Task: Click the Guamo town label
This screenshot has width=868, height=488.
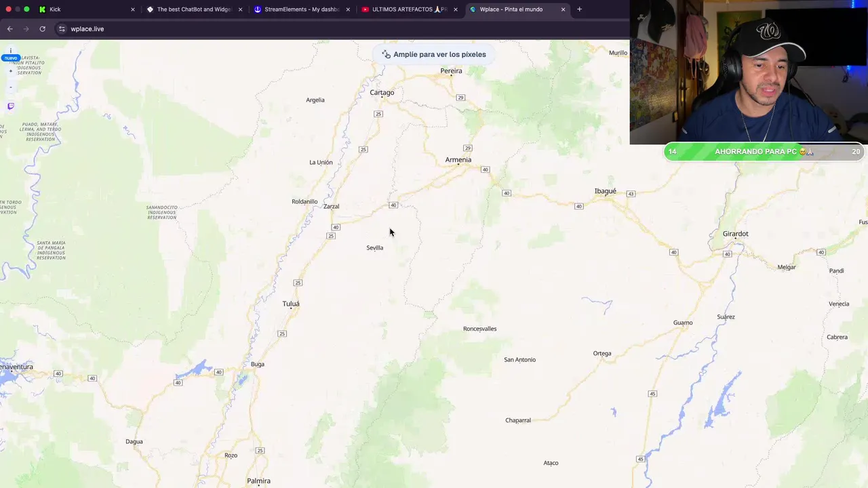Action: pos(683,323)
